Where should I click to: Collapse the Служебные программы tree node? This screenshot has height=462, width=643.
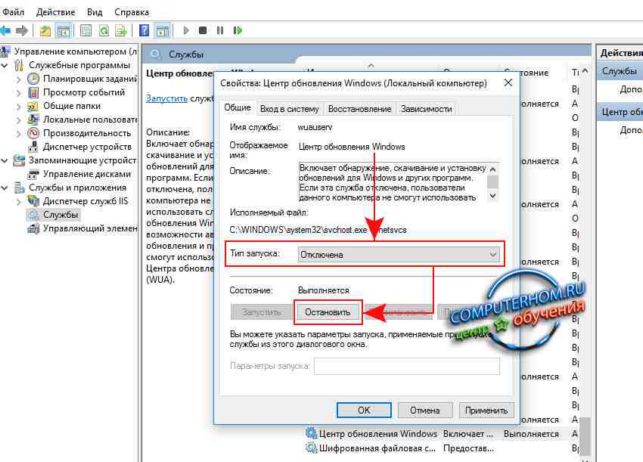point(5,65)
